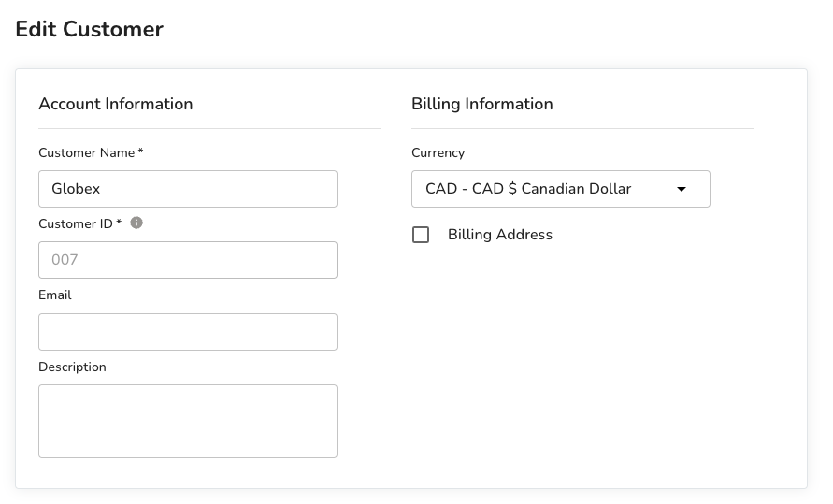Click the Edit Customer page heading
The image size is (833, 504).
pos(90,30)
